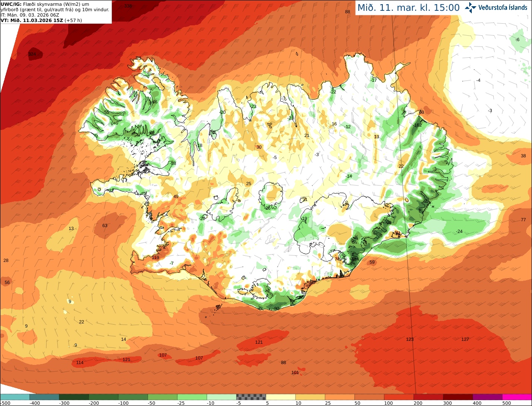Click the 59 value off the southeast coast
The width and height of the screenshot is (532, 406).
coord(372,262)
